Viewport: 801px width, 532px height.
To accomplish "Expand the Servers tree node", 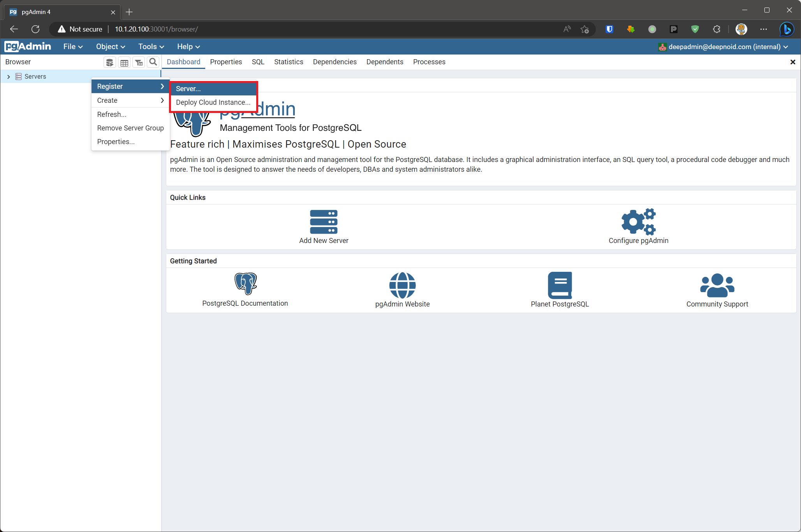I will (x=9, y=77).
